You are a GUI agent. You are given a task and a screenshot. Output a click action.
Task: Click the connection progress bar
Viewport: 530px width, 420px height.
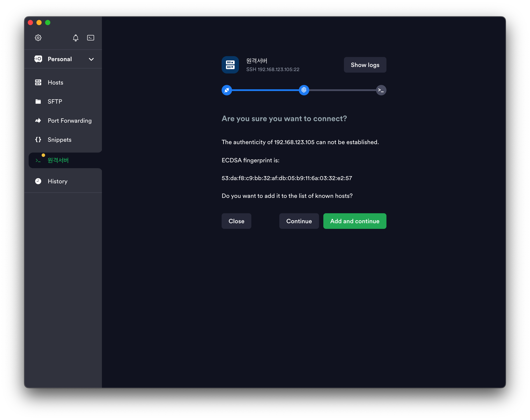265,90
